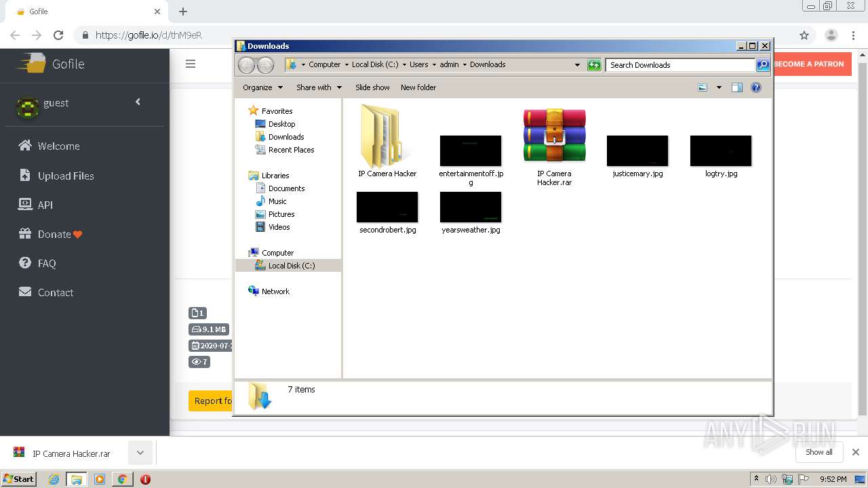
Task: Open the IP Camera Hacker folder
Action: (x=387, y=140)
